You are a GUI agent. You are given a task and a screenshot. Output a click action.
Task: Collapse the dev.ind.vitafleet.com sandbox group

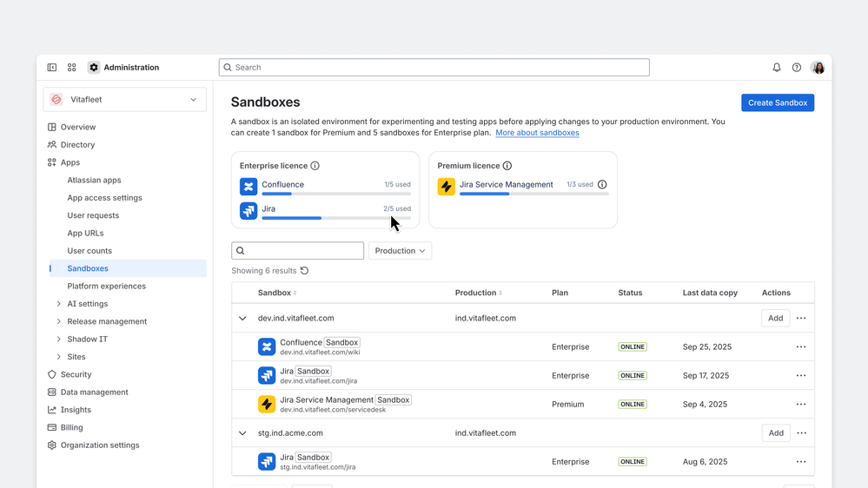(x=242, y=319)
